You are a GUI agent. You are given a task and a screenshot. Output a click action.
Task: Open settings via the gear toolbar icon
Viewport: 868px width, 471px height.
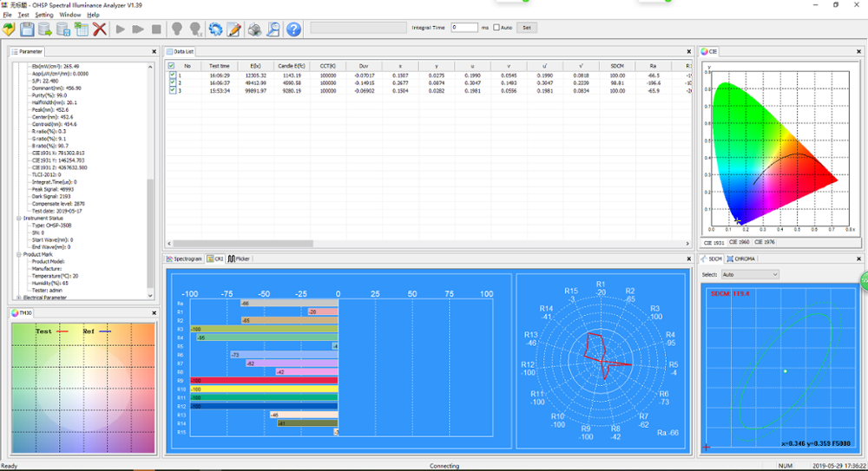tap(215, 29)
